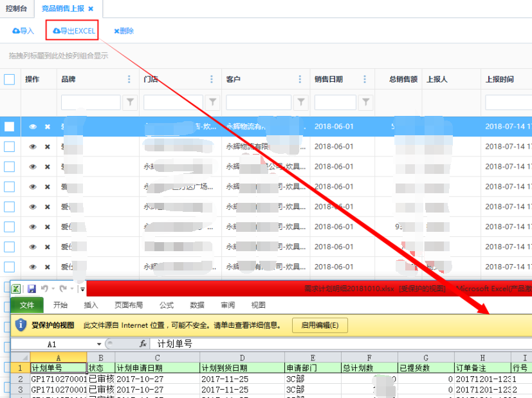Screen dimensions: 532x398
Task: View first row details via eye icon
Action: (33, 127)
